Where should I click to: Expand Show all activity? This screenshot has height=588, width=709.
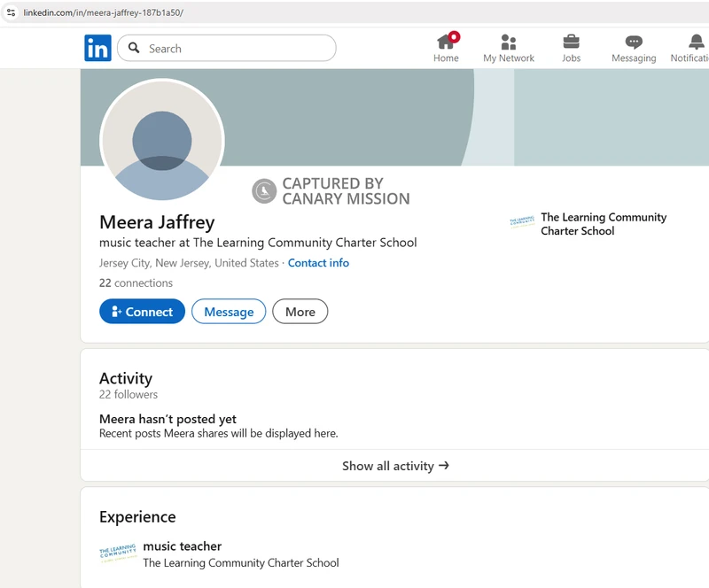(395, 466)
